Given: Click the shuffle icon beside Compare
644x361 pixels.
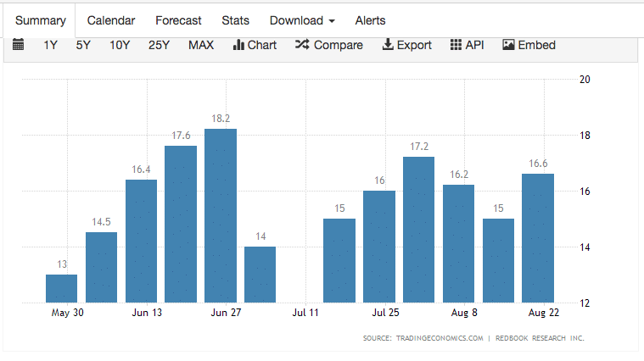Looking at the screenshot, I should [x=302, y=46].
